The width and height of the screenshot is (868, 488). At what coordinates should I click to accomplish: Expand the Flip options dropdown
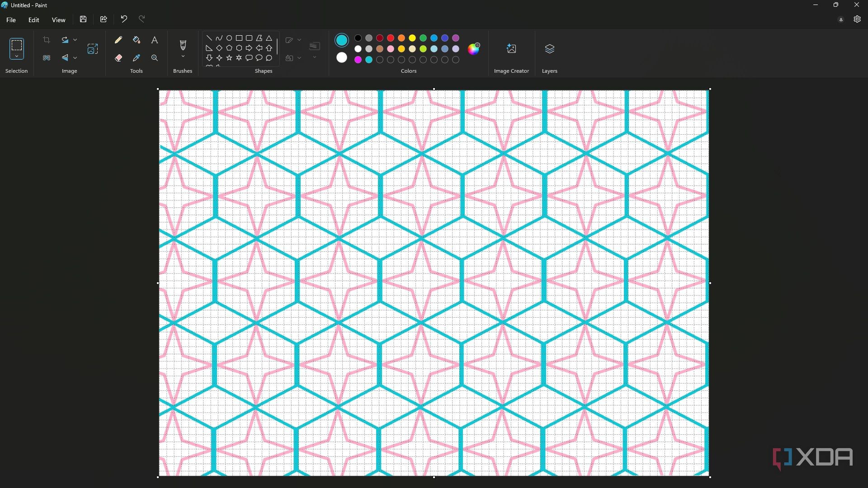click(75, 58)
